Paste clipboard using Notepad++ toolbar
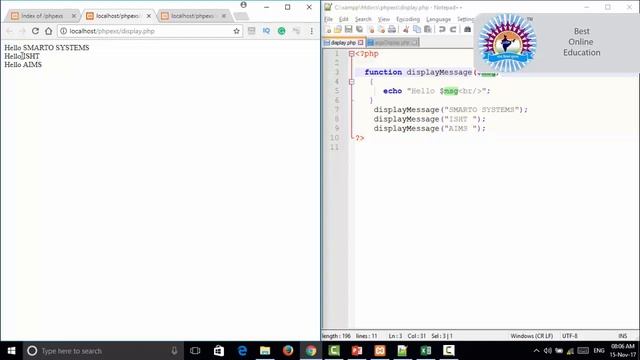 (427, 29)
